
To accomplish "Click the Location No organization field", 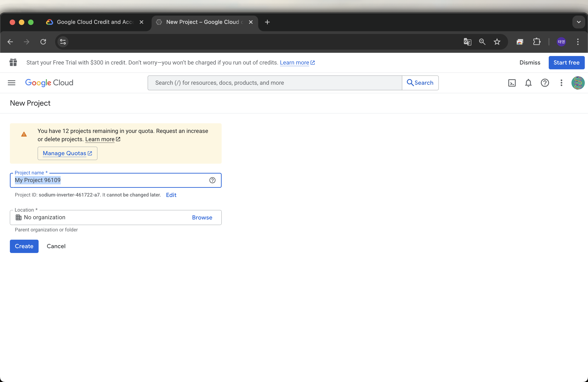I will pyautogui.click(x=116, y=218).
